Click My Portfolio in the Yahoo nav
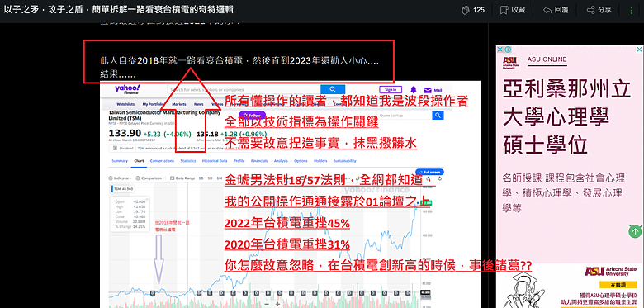This screenshot has height=308, width=644. click(x=153, y=104)
